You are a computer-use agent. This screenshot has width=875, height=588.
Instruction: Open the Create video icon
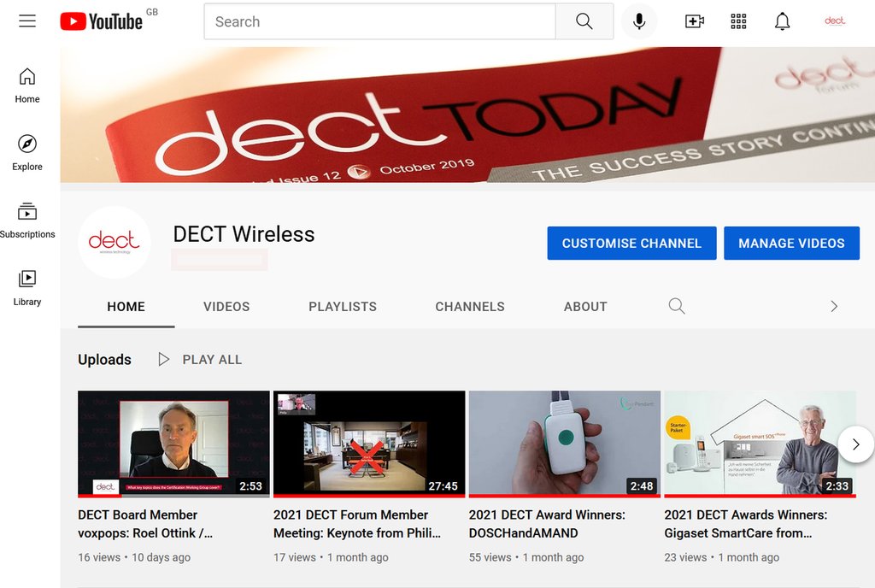click(694, 21)
